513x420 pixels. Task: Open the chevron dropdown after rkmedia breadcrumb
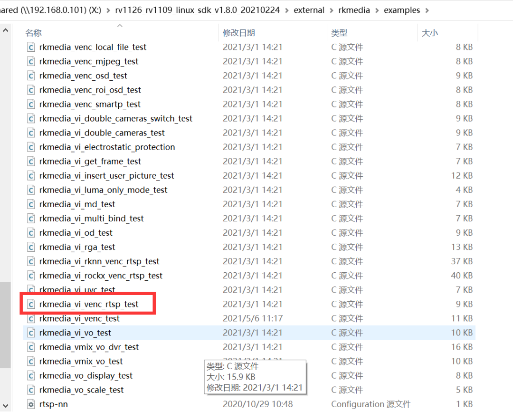tap(377, 10)
